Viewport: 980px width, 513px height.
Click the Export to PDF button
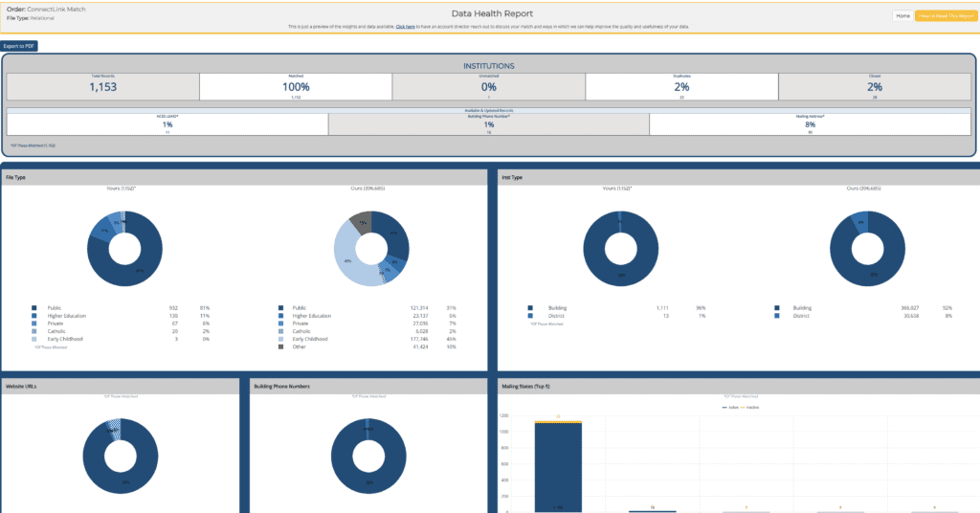coord(19,45)
